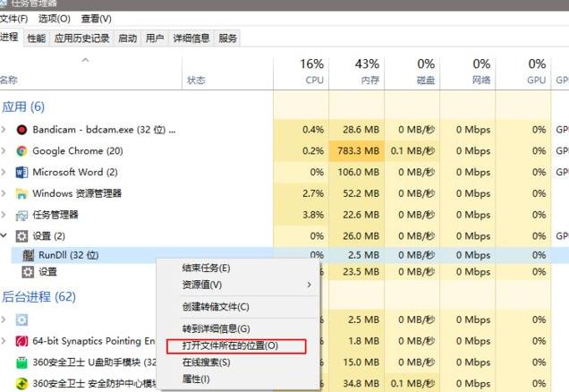Click the 360安全卫士 U盘助手模块 icon
Screen dimensions: 569x392
point(21,362)
